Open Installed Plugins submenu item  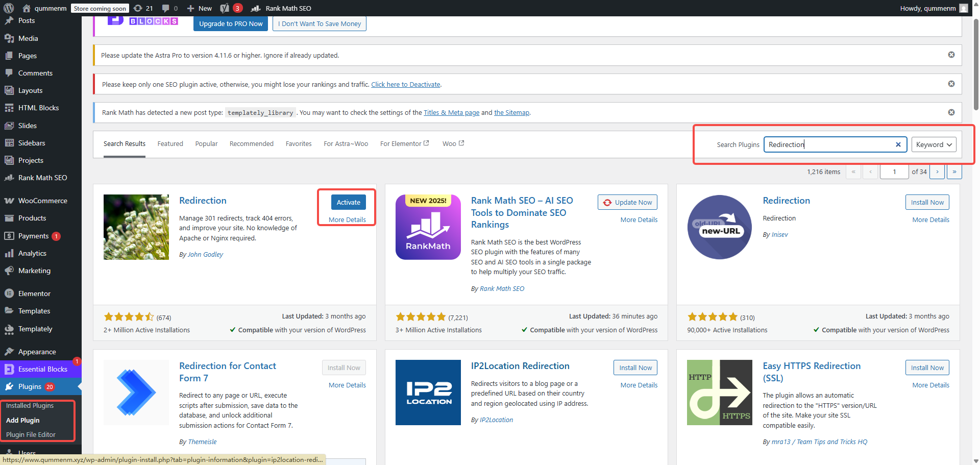point(30,406)
